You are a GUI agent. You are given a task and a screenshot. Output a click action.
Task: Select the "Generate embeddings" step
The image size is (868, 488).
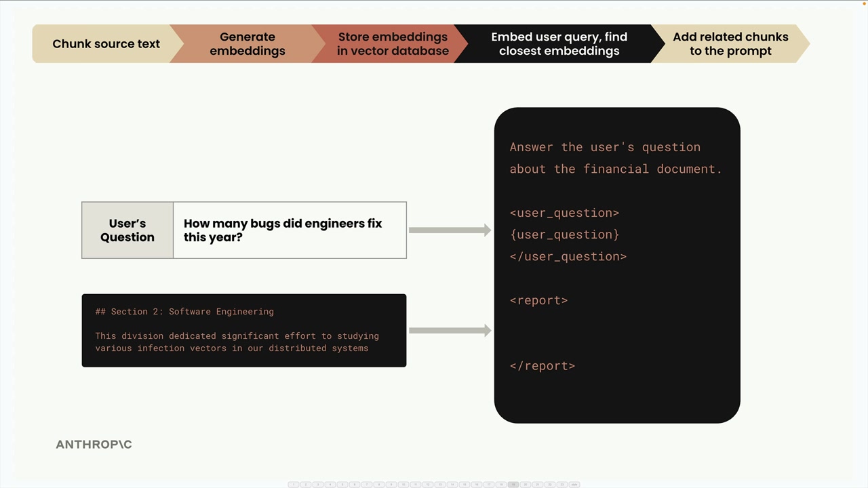[x=247, y=44]
